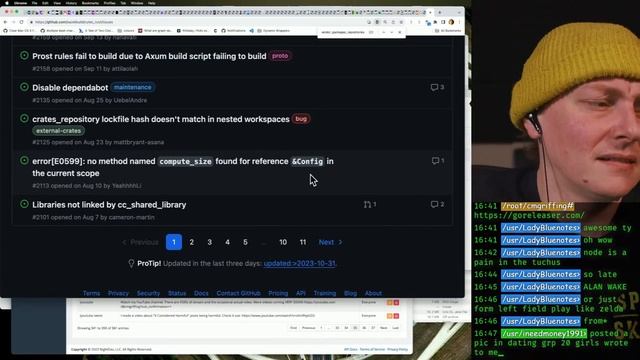Click open-issue icon beside crates_repository lockfile issue
The image size is (640, 360).
tap(24, 118)
